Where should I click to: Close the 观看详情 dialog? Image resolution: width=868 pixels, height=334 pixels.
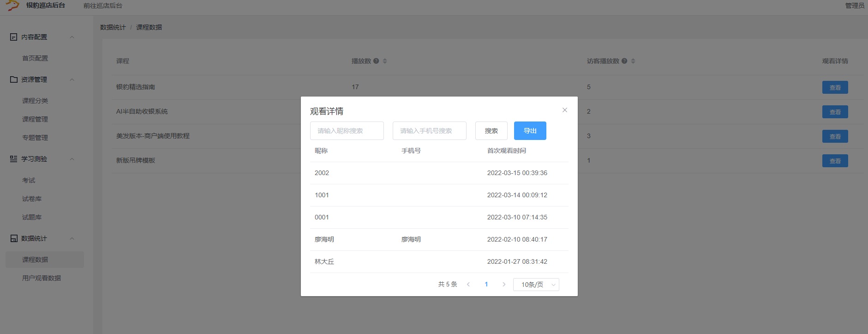pos(564,110)
